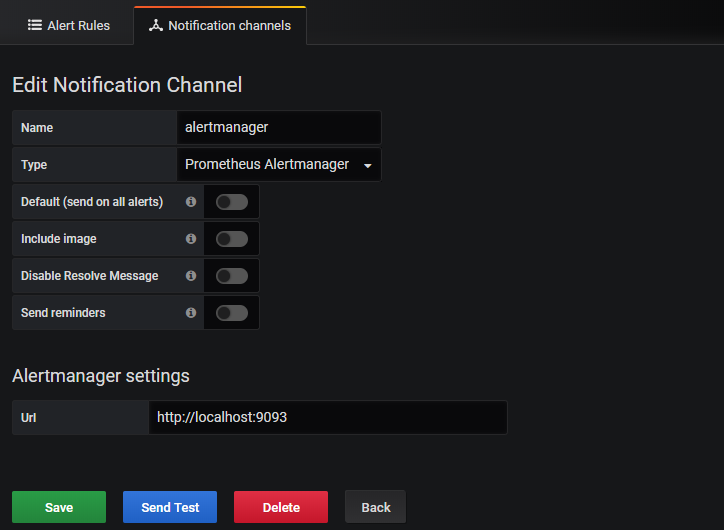Click the Alertmanager settings heading
Screen dimensions: 724x530
[101, 376]
